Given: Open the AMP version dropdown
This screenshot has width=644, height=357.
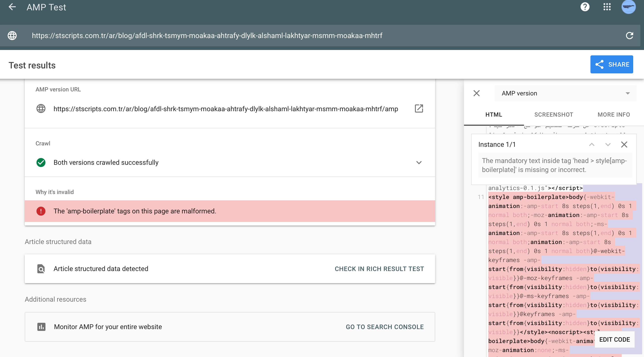Looking at the screenshot, I should (565, 93).
